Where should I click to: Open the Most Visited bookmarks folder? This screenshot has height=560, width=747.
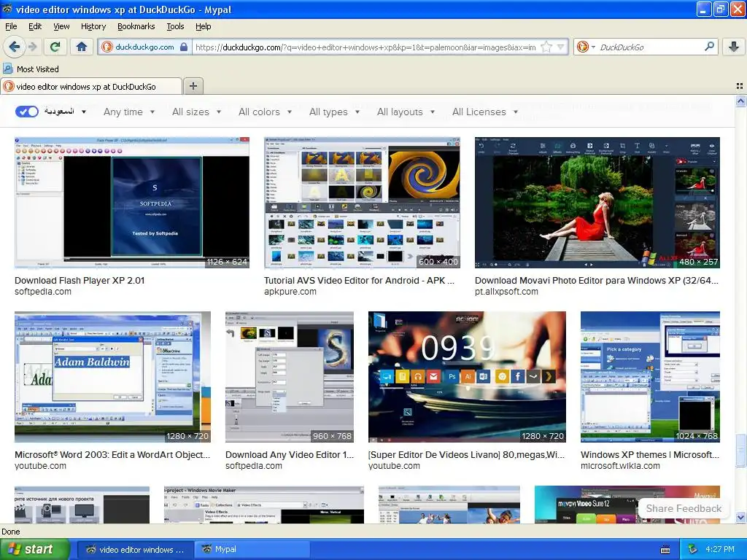click(x=31, y=69)
